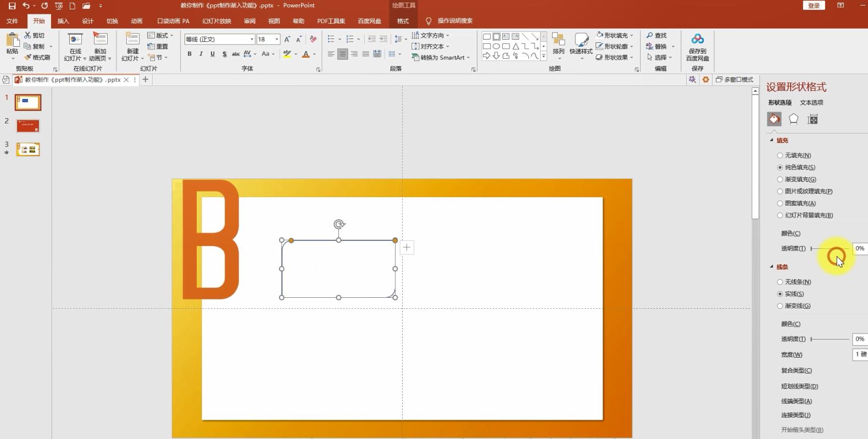Open the Insert (插入) ribbon tab

[63, 21]
